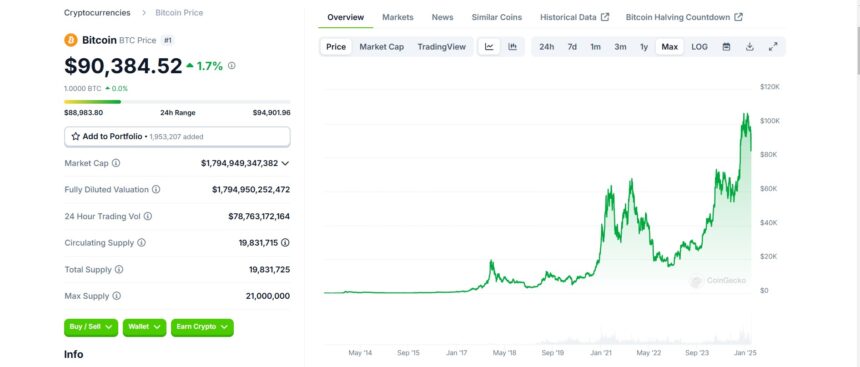Select the TradingView chart toggle
Viewport: 860px width, 367px height.
pyautogui.click(x=442, y=47)
